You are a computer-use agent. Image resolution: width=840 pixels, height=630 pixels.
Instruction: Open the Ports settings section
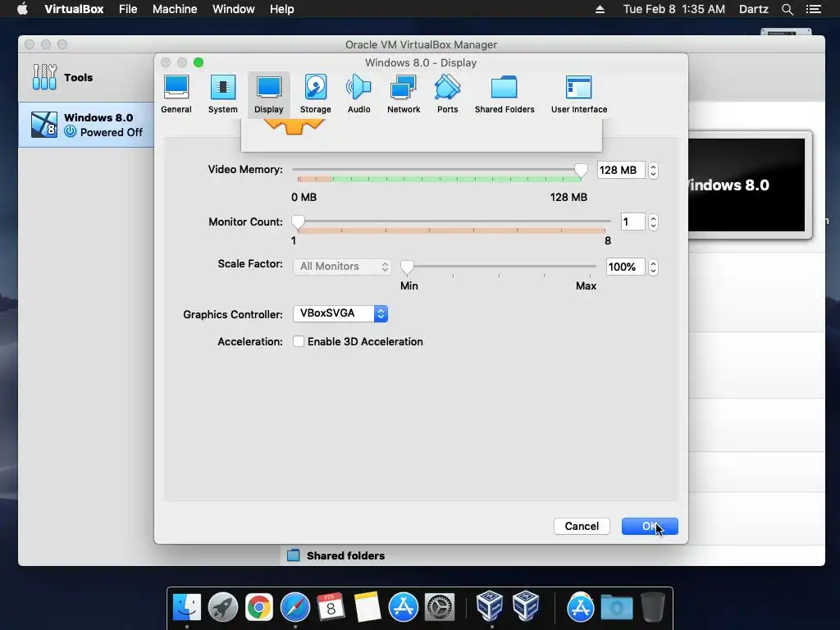coord(447,94)
